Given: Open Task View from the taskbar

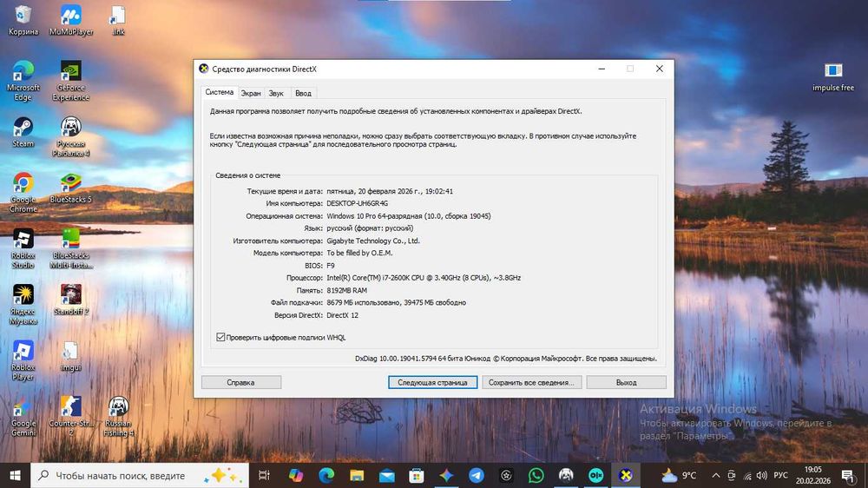Looking at the screenshot, I should [264, 475].
